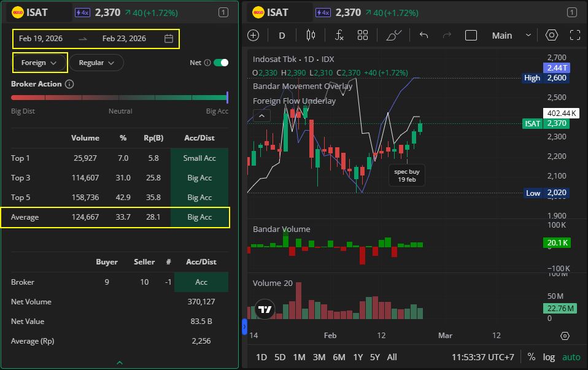This screenshot has width=588, height=370.
Task: Click the High 2,600 price label
Action: [546, 78]
